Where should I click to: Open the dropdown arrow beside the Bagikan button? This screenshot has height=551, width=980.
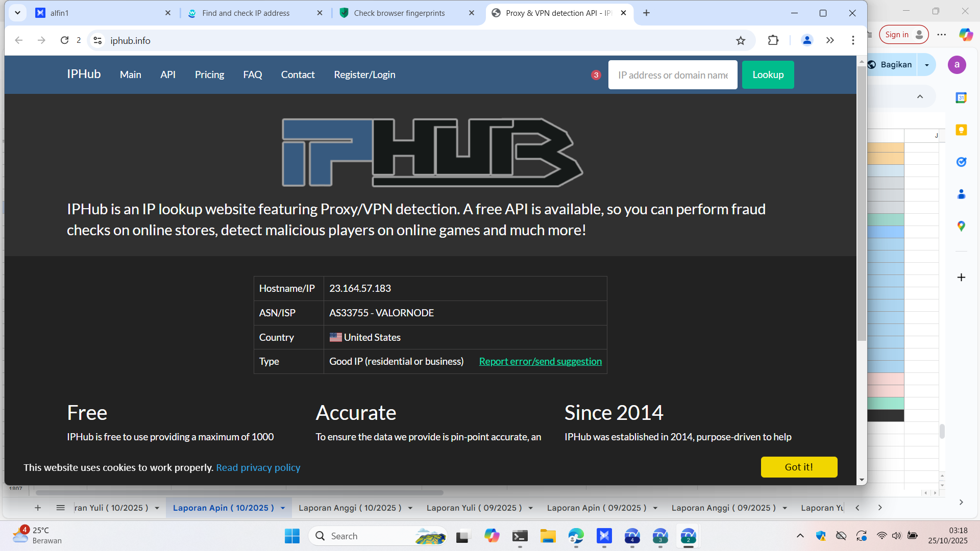pos(927,65)
